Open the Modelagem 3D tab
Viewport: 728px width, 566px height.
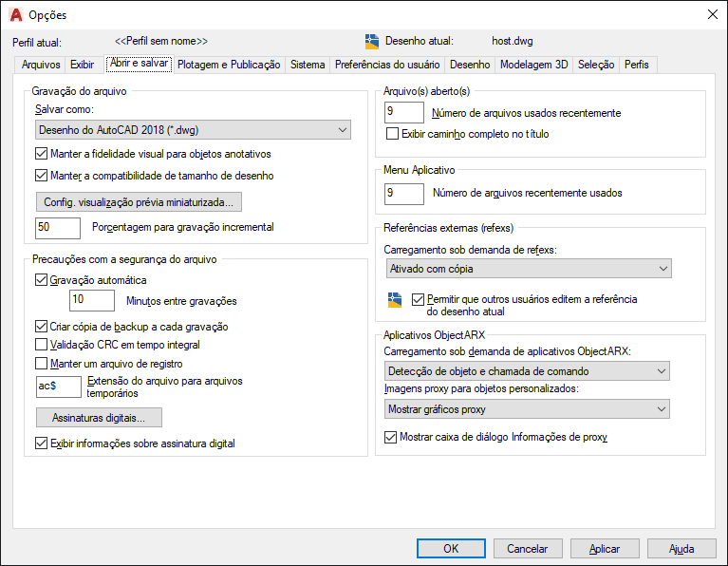tap(534, 65)
